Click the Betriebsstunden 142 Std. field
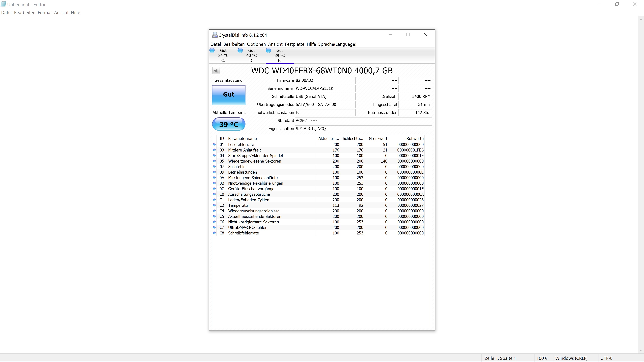The width and height of the screenshot is (644, 362). click(x=415, y=112)
